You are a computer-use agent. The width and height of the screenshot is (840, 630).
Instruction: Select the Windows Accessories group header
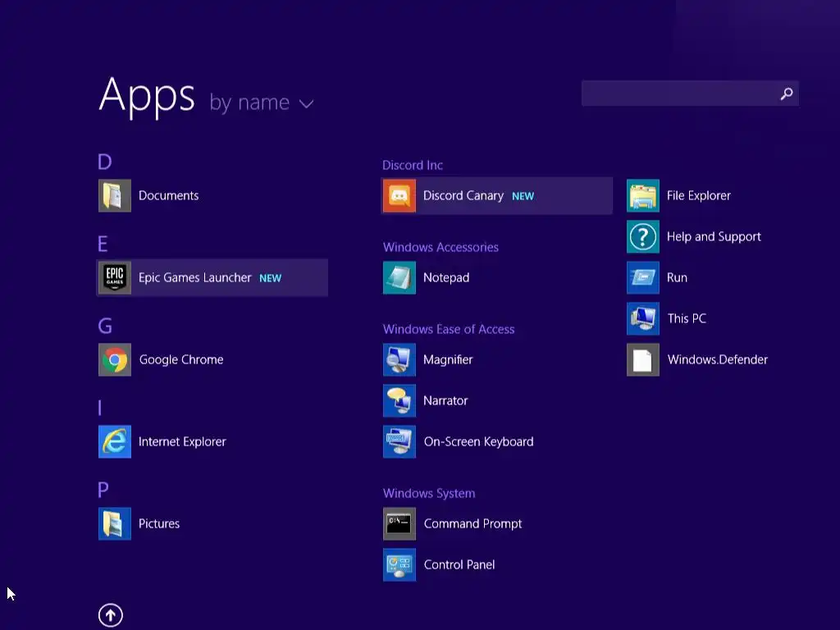pyautogui.click(x=441, y=247)
